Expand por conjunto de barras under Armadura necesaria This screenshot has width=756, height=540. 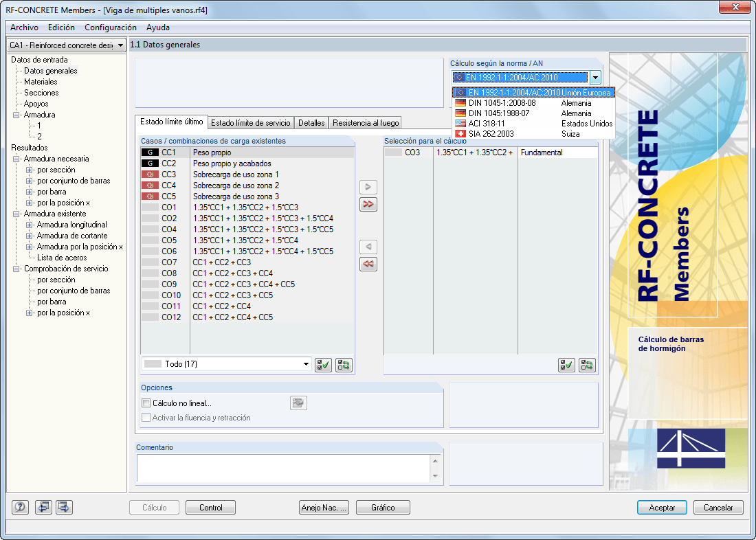29,181
